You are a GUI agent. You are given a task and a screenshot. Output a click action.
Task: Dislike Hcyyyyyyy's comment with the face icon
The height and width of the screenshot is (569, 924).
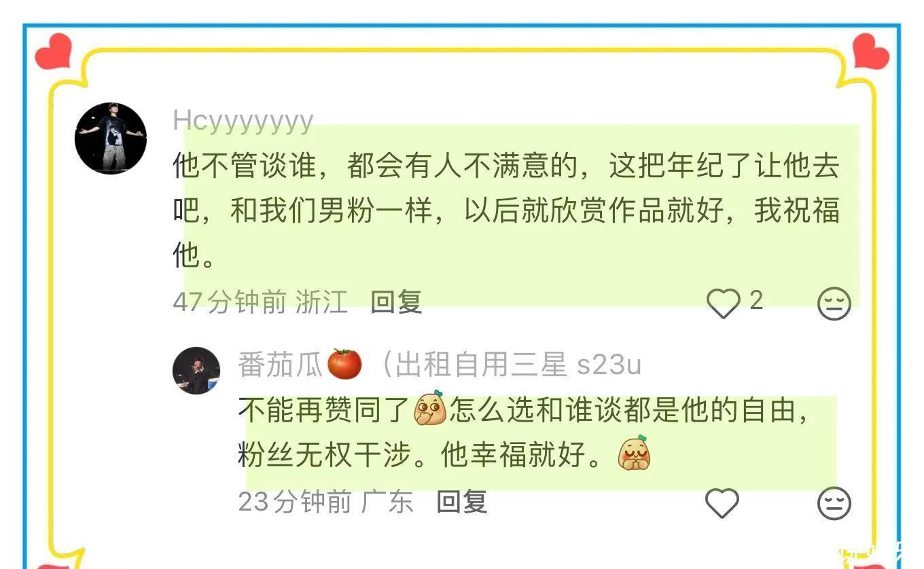[x=834, y=304]
